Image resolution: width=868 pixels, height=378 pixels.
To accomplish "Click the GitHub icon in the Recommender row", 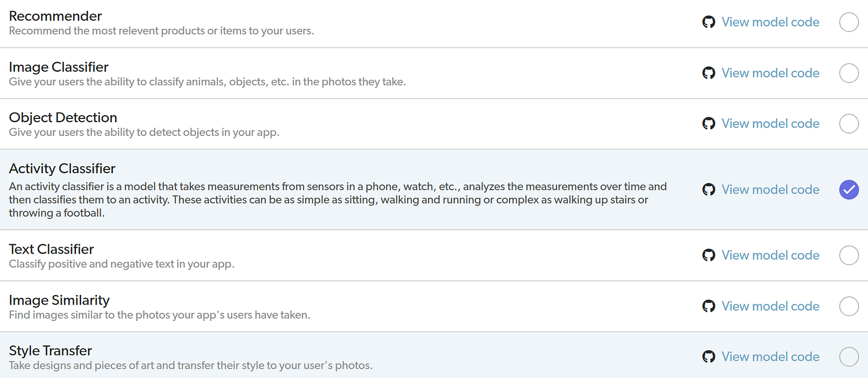I will coord(709,22).
